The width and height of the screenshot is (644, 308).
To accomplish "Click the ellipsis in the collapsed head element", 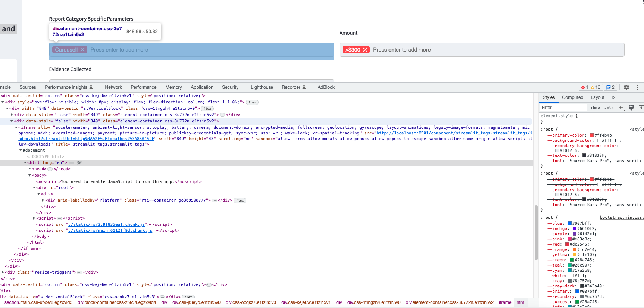I will point(50,169).
